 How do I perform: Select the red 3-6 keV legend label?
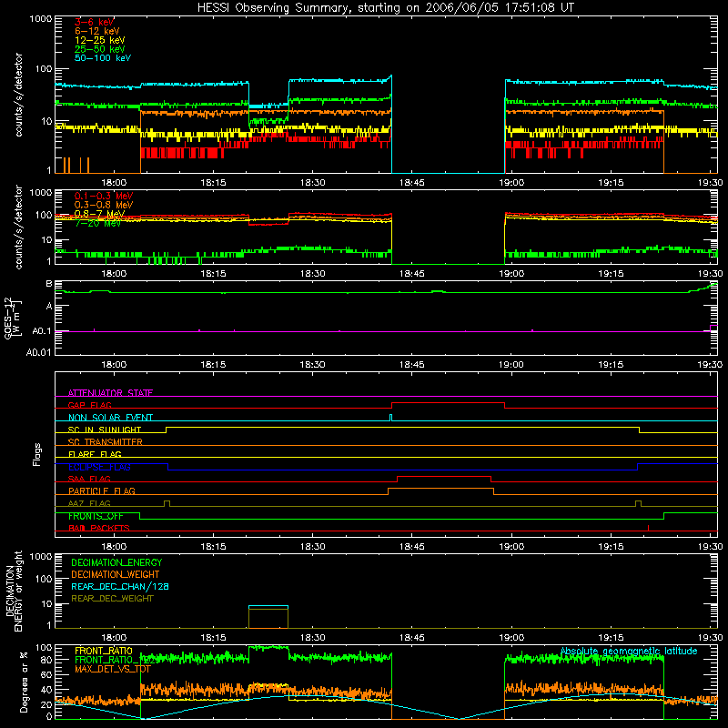click(x=95, y=22)
